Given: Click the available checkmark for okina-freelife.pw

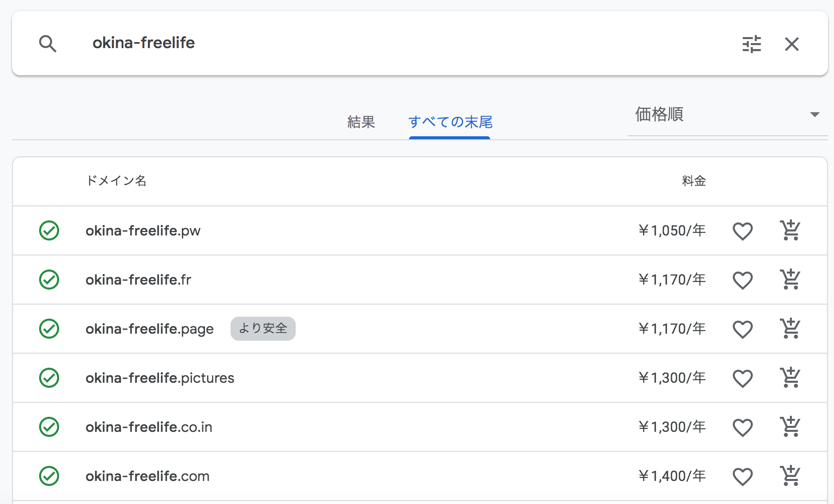Looking at the screenshot, I should click(49, 230).
